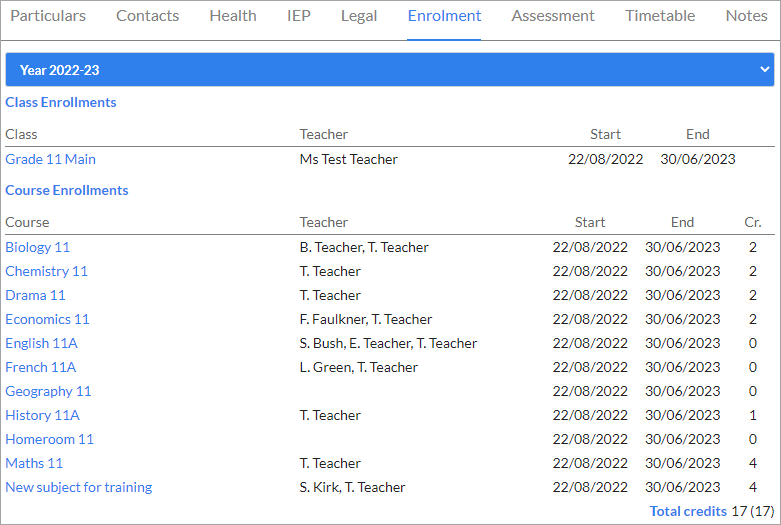This screenshot has height=525, width=781.
Task: Click Grade 11 Main end date 30/06/2023
Action: (697, 159)
